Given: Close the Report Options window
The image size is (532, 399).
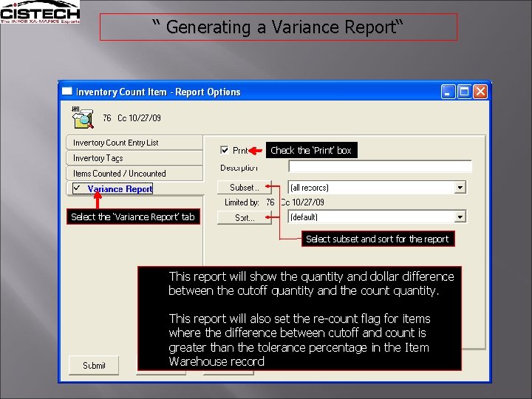Looking at the screenshot, I should (480, 92).
